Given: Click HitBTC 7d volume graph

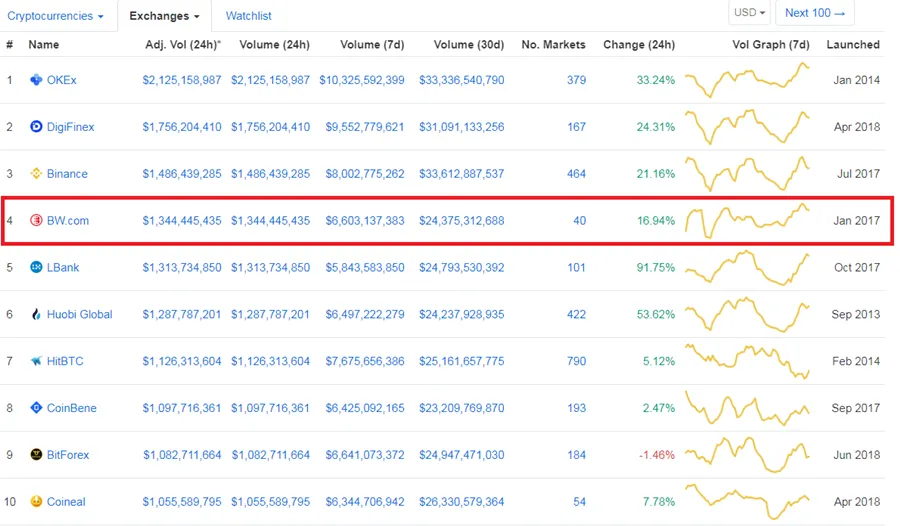Looking at the screenshot, I should tap(747, 361).
